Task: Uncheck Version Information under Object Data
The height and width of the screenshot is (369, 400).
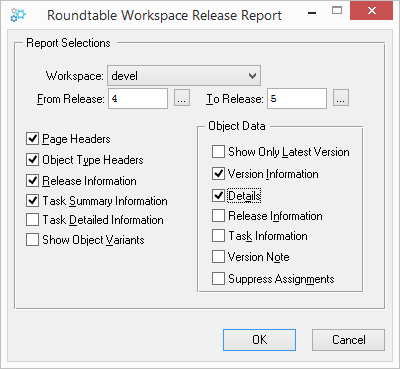Action: 218,174
